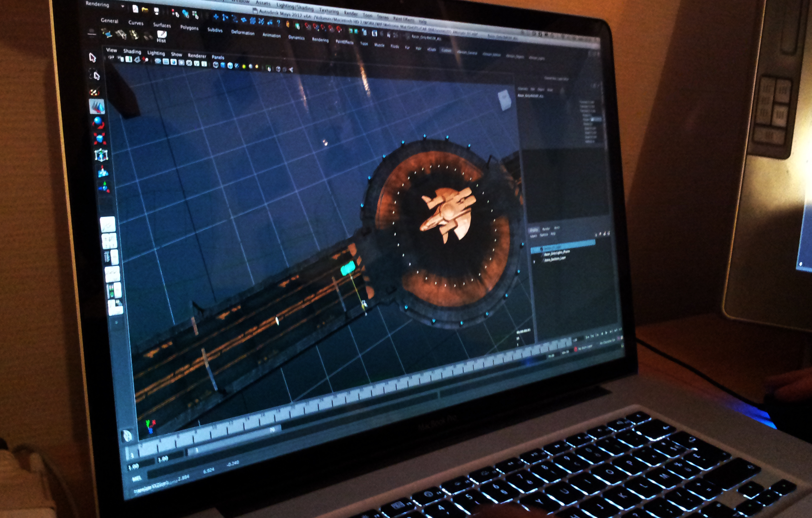Toggle Isolate Select in panel toolbar
812x518 pixels.
[x=269, y=68]
